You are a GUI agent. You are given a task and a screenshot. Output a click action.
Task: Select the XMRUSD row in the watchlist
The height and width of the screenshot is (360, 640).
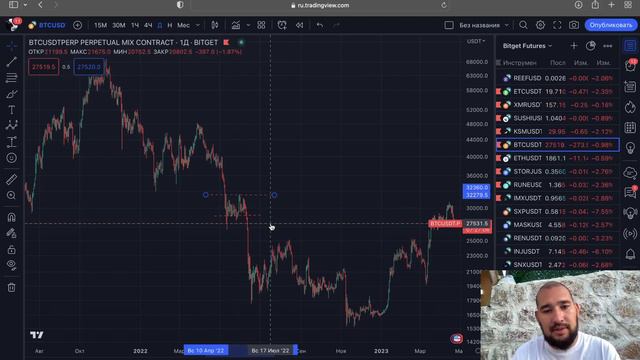558,105
